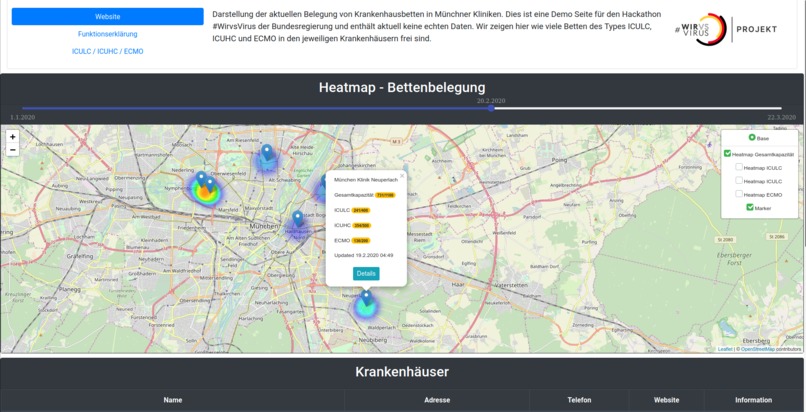806x412 pixels.
Task: Open the Funktionserklärung link
Action: 107,34
